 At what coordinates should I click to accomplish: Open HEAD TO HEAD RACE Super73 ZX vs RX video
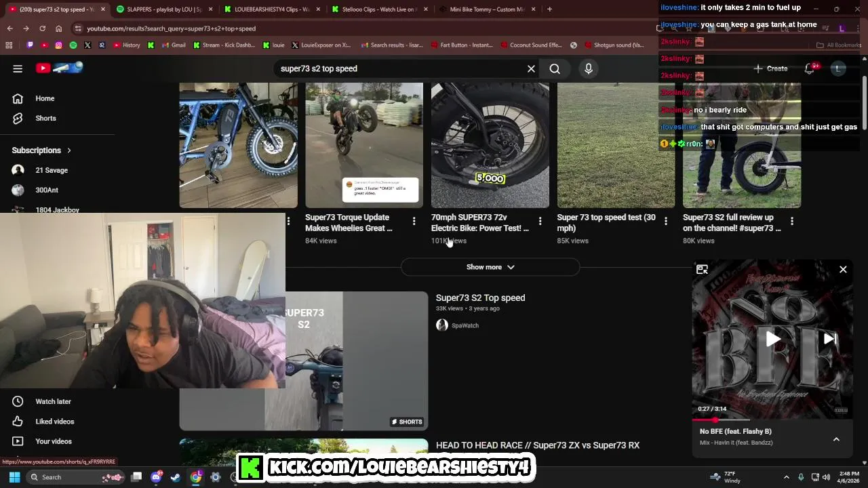(x=538, y=445)
